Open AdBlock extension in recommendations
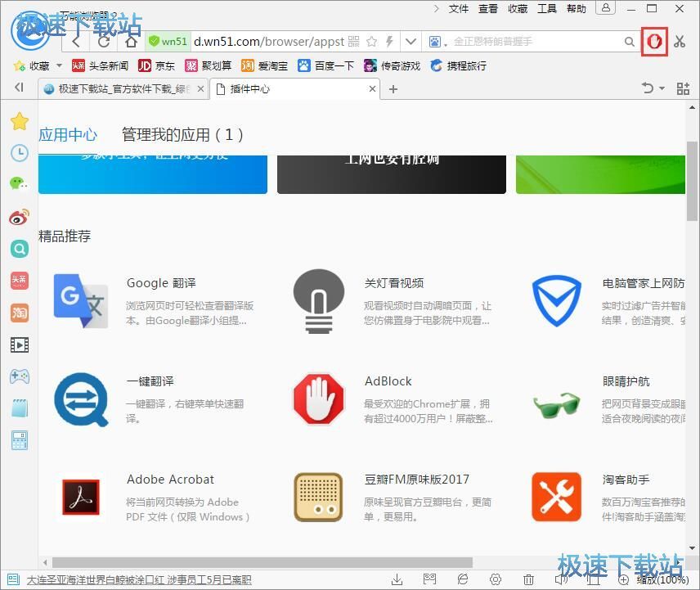 click(388, 381)
